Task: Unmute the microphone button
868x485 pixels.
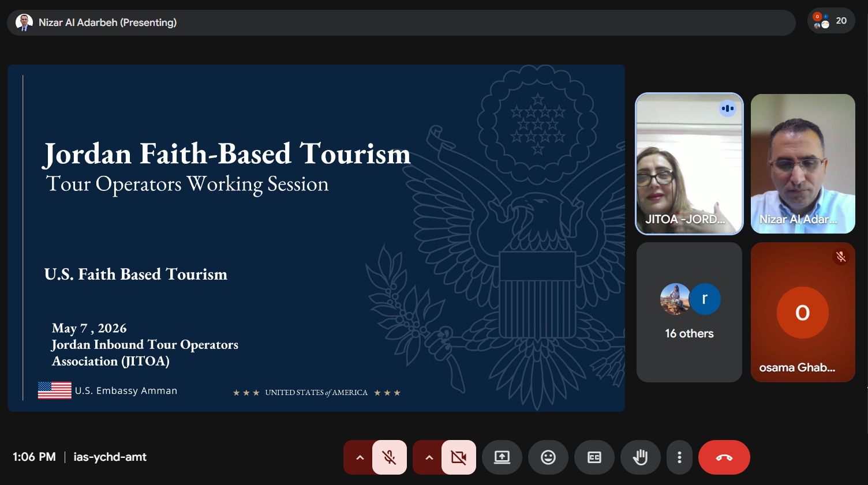Action: pos(390,457)
